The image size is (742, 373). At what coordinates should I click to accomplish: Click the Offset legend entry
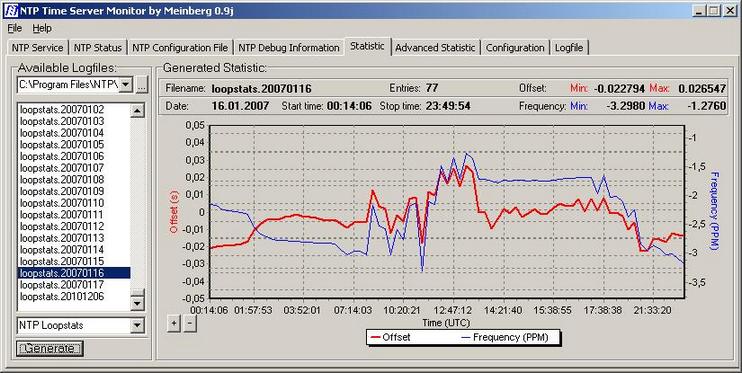[391, 337]
